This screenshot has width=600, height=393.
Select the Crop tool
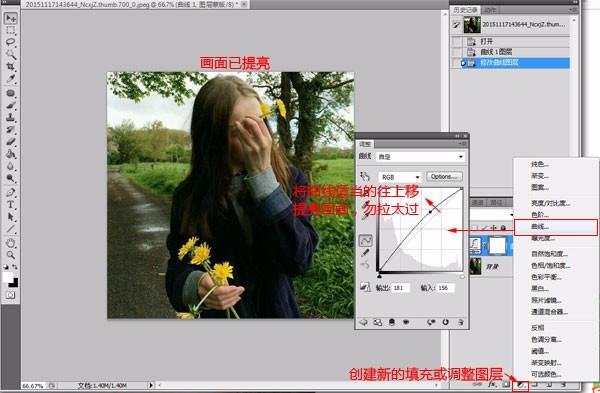coord(11,67)
